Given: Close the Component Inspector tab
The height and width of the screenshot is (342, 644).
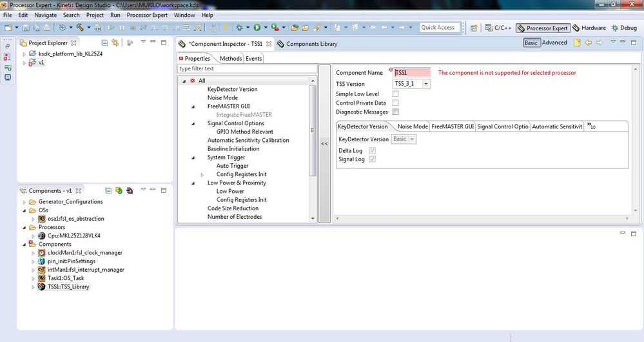Looking at the screenshot, I should 269,44.
